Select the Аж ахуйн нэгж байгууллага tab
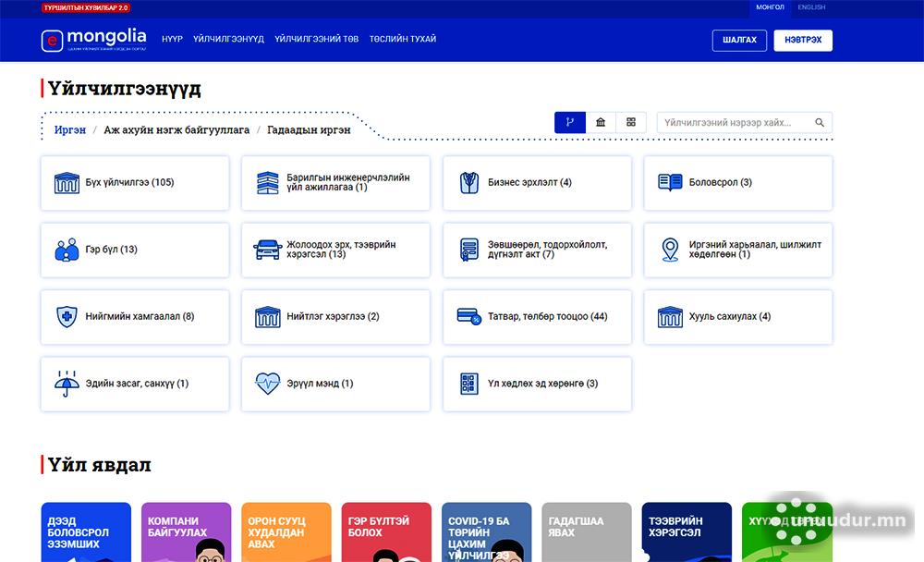 click(x=176, y=130)
